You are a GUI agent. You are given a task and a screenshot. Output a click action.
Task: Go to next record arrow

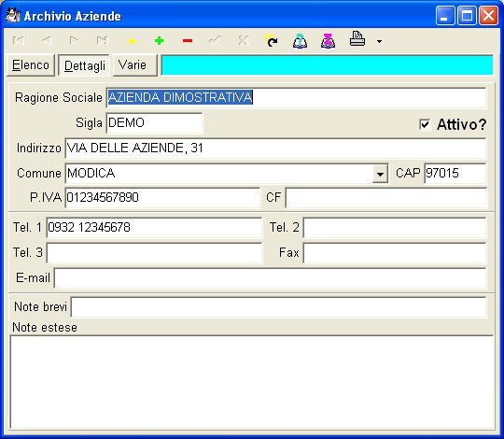[x=75, y=40]
